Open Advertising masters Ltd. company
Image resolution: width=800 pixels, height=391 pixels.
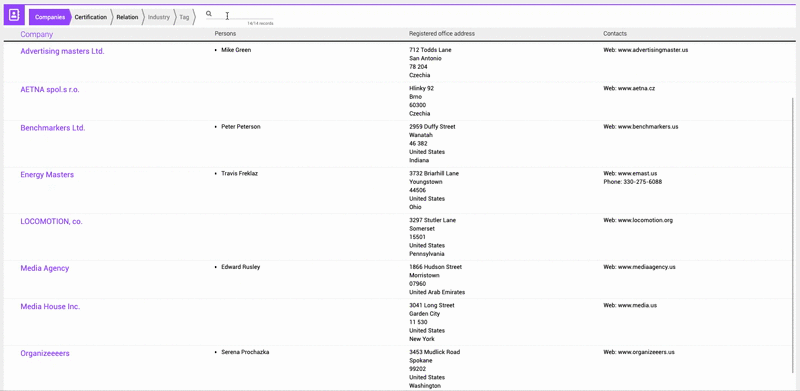point(62,51)
